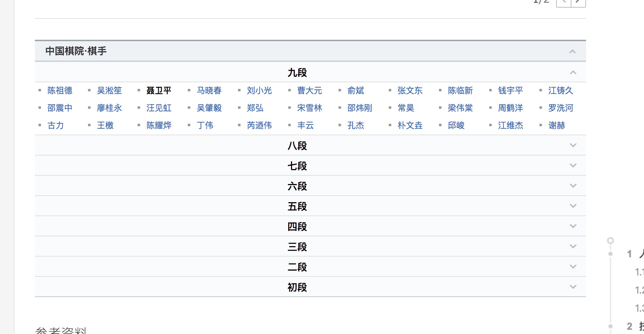Screen dimensions: 644x334
Task: Open the 吴肇毅 player link
Action: click(x=209, y=108)
